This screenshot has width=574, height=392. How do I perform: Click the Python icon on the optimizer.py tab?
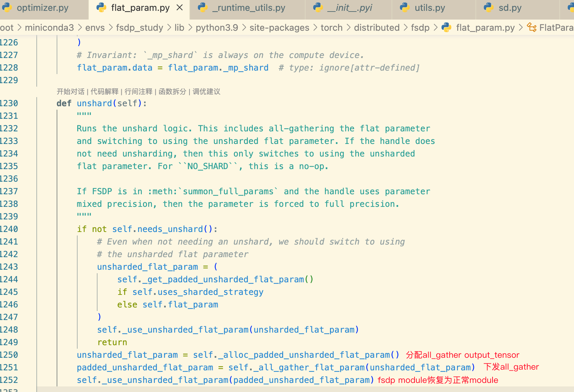click(x=7, y=7)
